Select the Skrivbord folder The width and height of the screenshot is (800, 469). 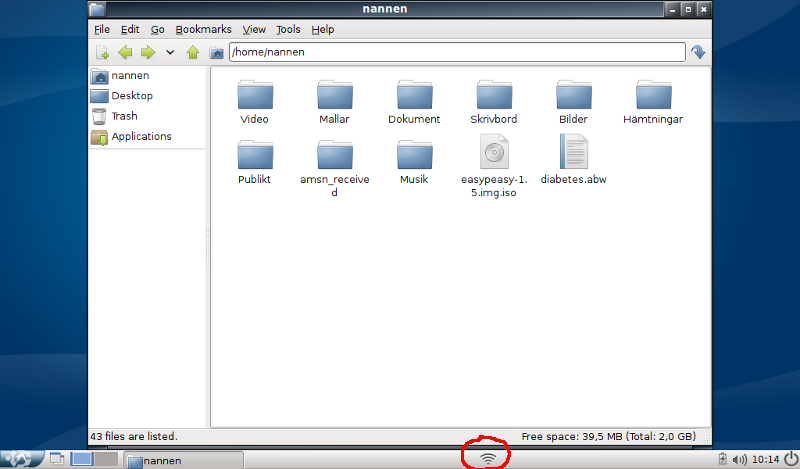pyautogui.click(x=494, y=102)
